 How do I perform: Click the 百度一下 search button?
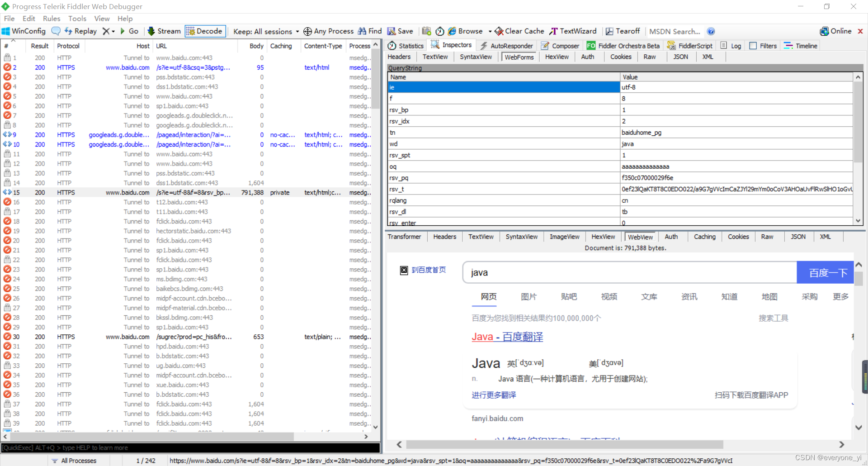pos(825,272)
